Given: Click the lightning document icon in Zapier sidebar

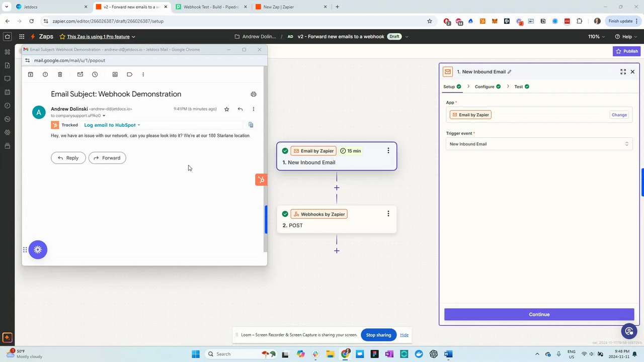Looking at the screenshot, I should point(7,65).
